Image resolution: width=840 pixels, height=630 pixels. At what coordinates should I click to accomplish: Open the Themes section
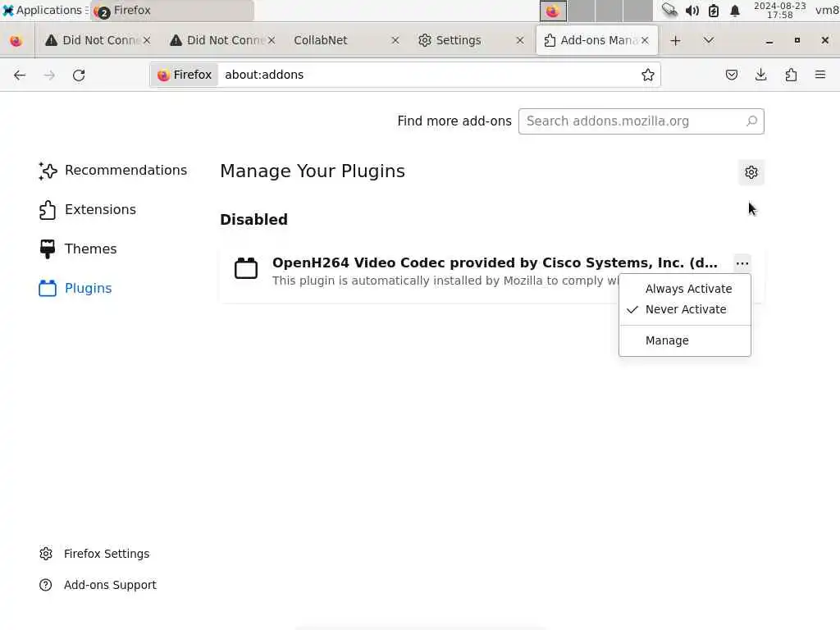78,249
